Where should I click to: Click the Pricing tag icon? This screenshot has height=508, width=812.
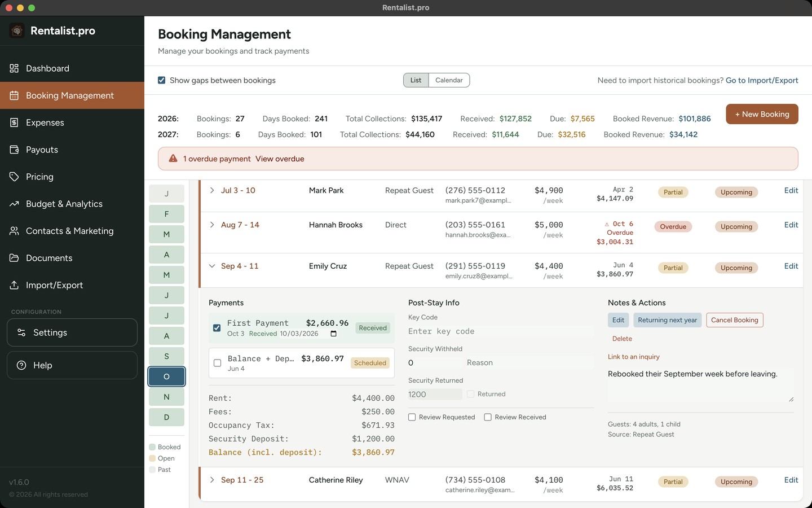[x=14, y=177]
